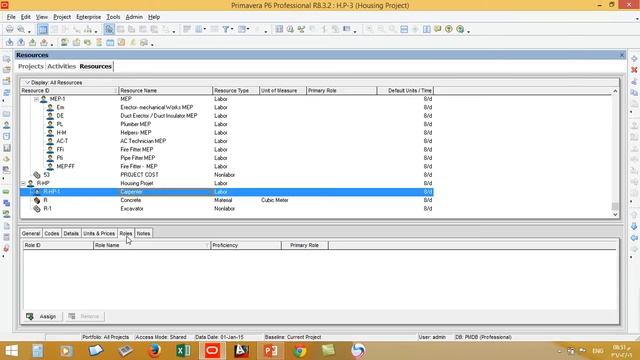The image size is (640, 360).
Task: Open Excel from the taskbar
Action: [183, 351]
